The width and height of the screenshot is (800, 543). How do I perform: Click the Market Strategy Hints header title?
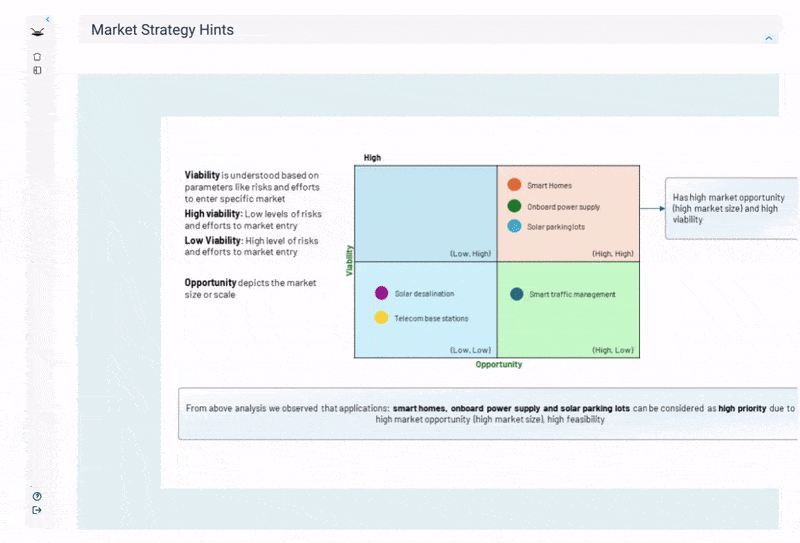[x=162, y=30]
